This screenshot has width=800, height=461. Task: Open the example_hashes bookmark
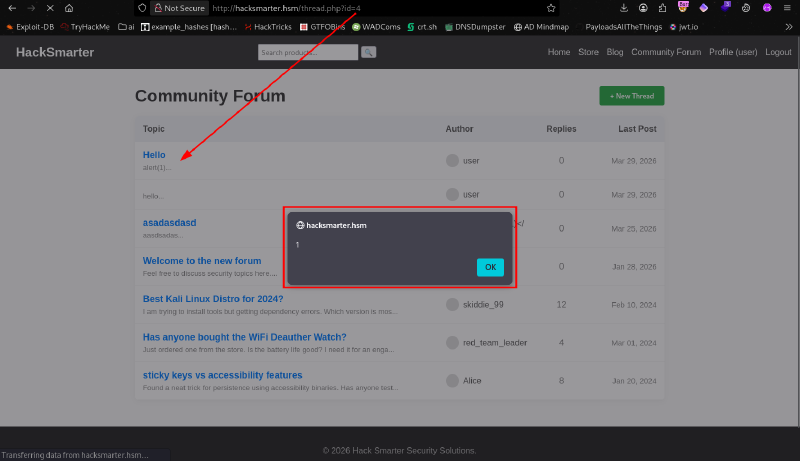point(189,27)
